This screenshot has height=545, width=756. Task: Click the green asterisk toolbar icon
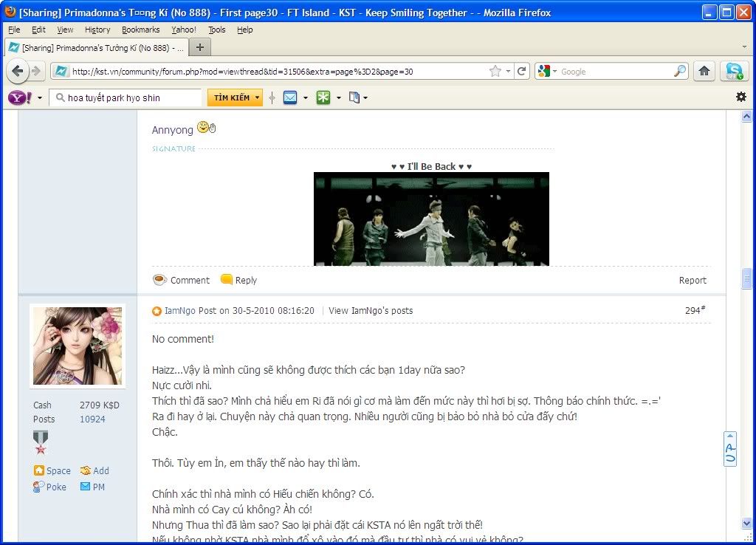(323, 97)
